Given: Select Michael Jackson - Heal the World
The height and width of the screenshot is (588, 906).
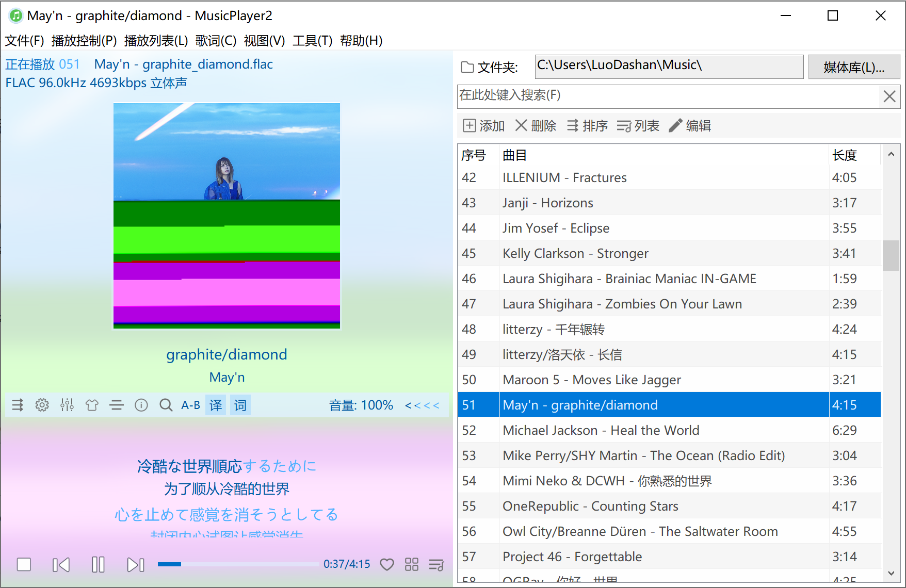Looking at the screenshot, I should tap(669, 430).
